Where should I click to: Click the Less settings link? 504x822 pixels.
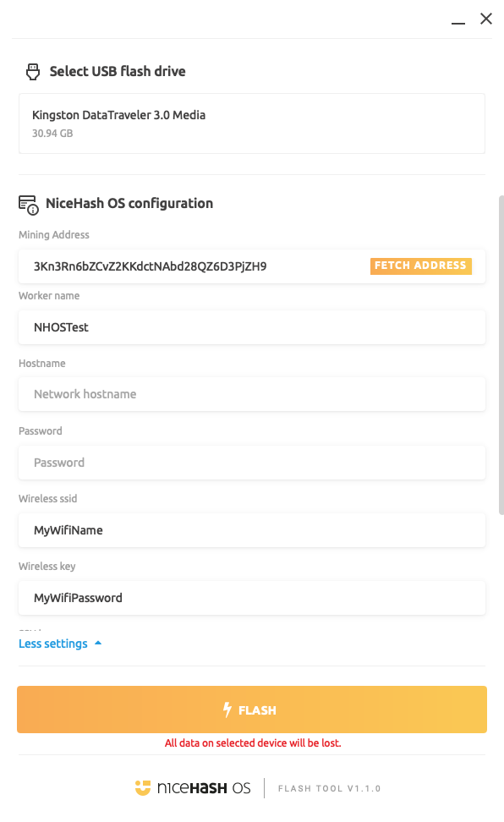coord(53,643)
